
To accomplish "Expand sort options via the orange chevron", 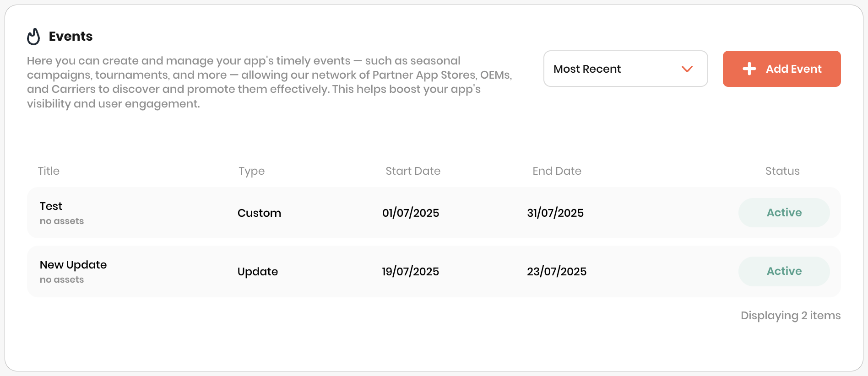I will 687,69.
